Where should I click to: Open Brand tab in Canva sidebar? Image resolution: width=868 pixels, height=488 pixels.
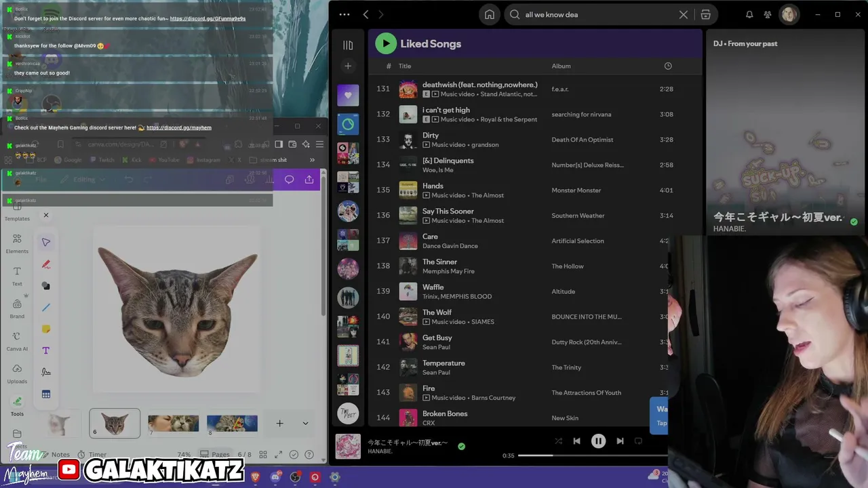[17, 308]
